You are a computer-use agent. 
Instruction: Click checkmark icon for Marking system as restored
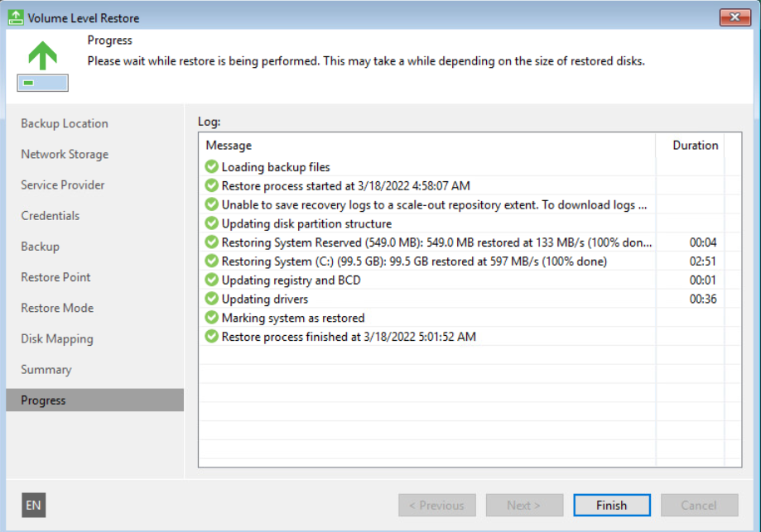212,318
